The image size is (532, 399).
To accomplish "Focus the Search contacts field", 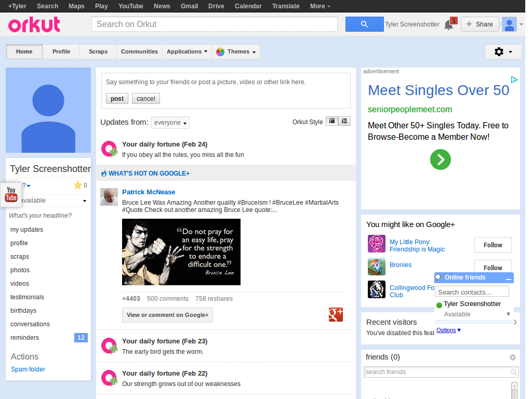I will (x=472, y=292).
